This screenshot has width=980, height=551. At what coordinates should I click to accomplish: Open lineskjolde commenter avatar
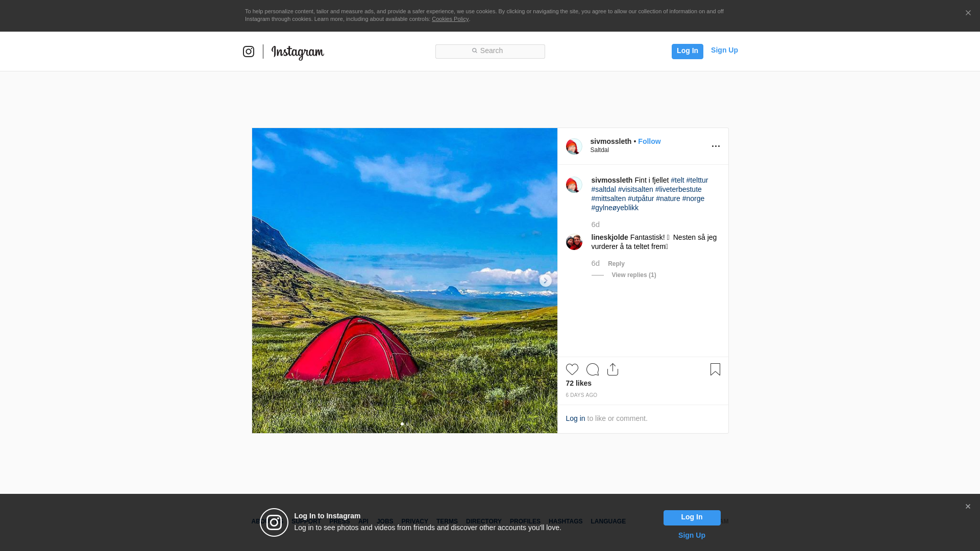(x=574, y=242)
